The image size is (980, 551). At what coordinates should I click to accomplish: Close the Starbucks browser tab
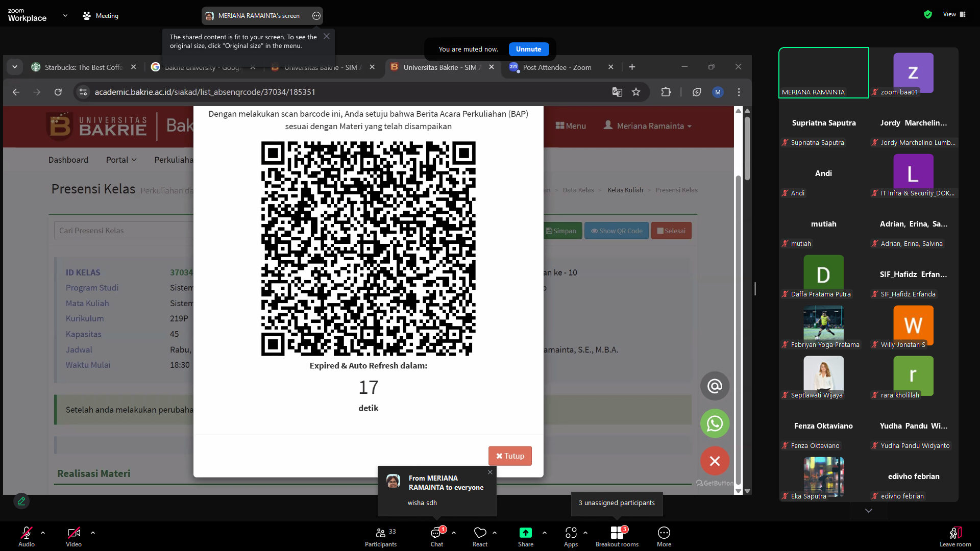pos(134,67)
